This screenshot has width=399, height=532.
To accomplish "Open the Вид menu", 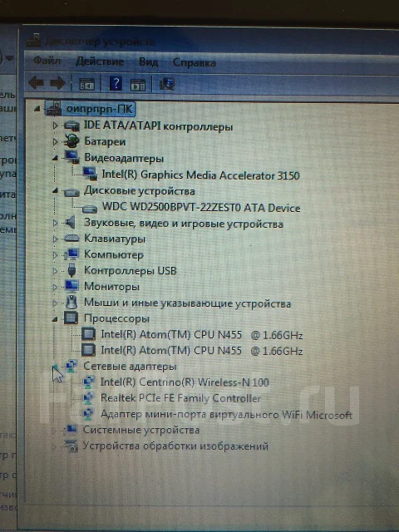I will [148, 62].
